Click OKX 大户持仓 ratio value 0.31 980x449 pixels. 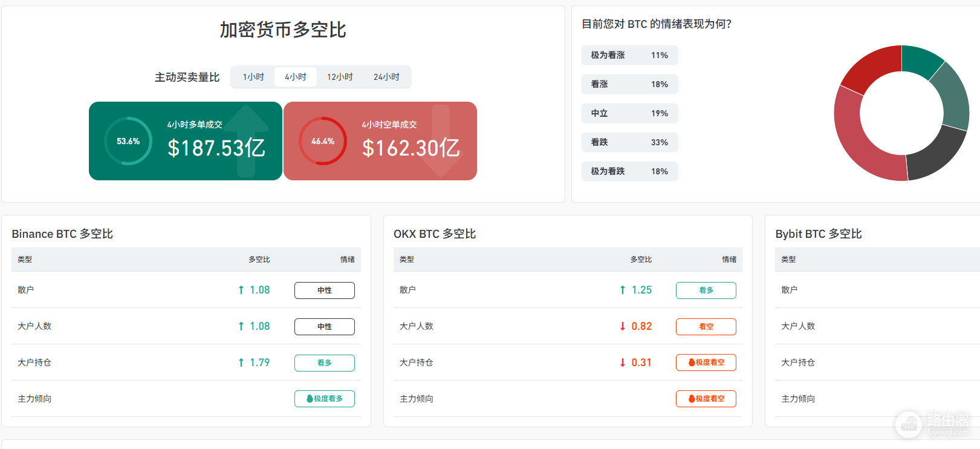click(641, 362)
